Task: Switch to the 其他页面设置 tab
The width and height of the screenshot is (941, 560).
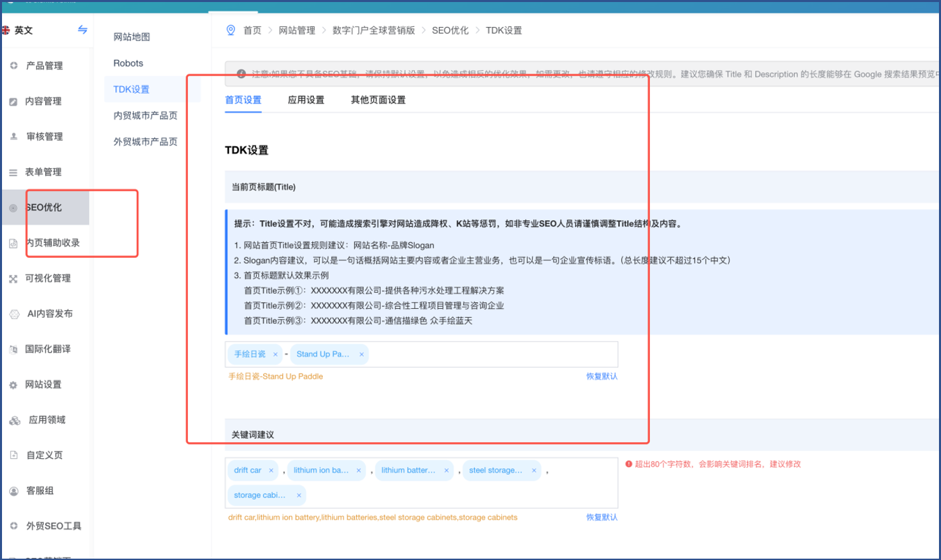Action: [378, 100]
